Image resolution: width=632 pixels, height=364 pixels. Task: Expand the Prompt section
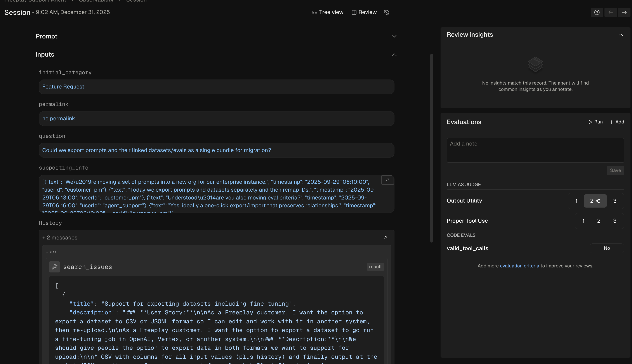(394, 36)
